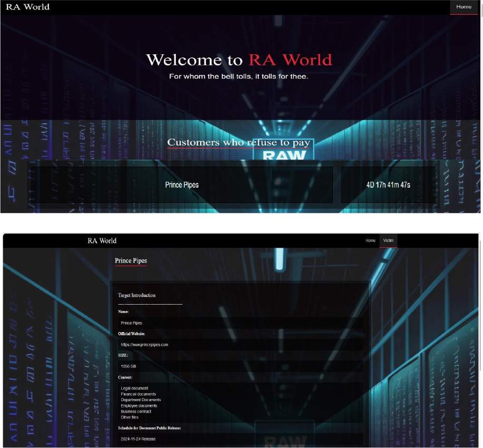Click the 'Official Website:' label
This screenshot has height=448, width=483.
pyautogui.click(x=132, y=334)
